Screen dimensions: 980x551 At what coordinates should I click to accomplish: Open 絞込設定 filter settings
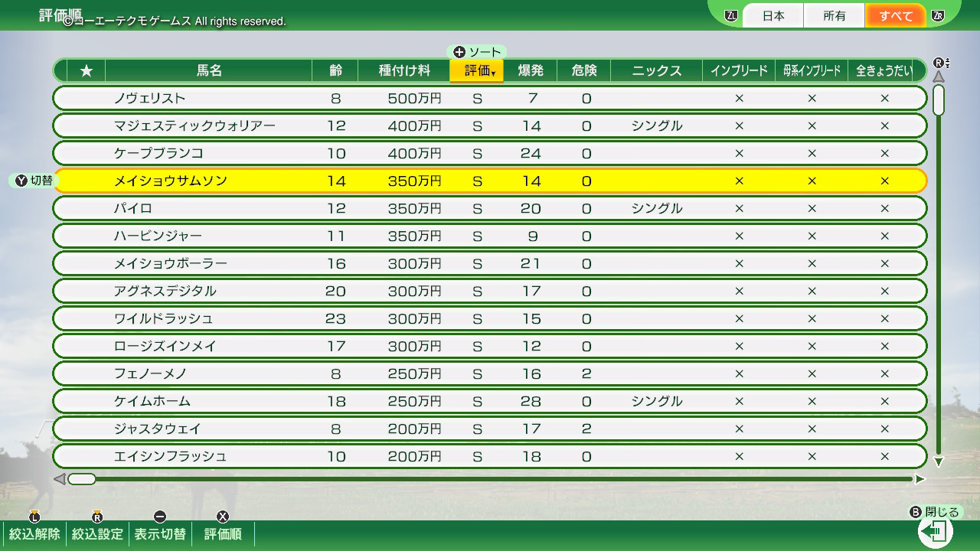pos(97,534)
